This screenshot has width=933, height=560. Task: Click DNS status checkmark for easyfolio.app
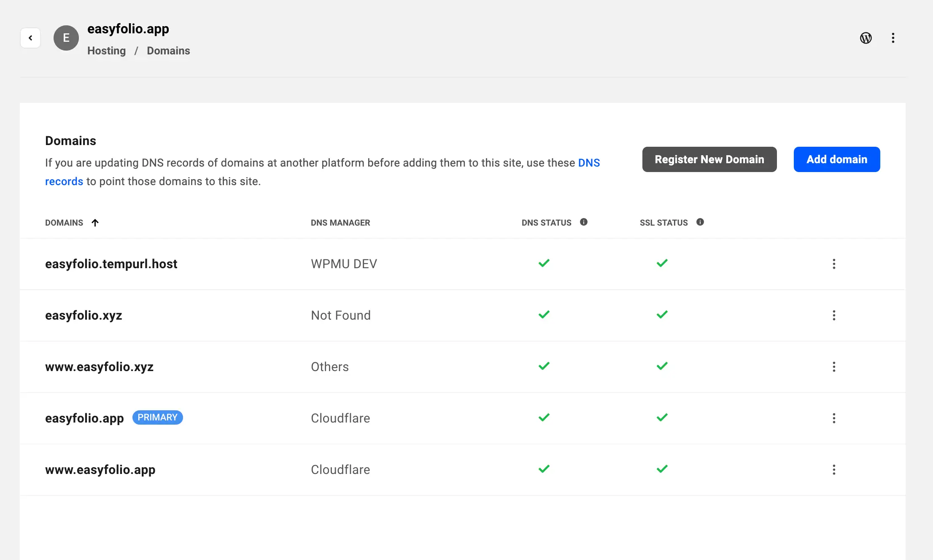[x=544, y=417]
